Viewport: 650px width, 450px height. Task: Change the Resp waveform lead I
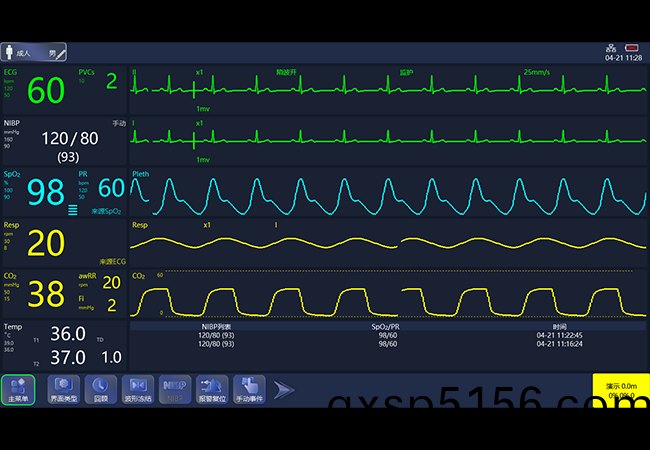coord(276,225)
